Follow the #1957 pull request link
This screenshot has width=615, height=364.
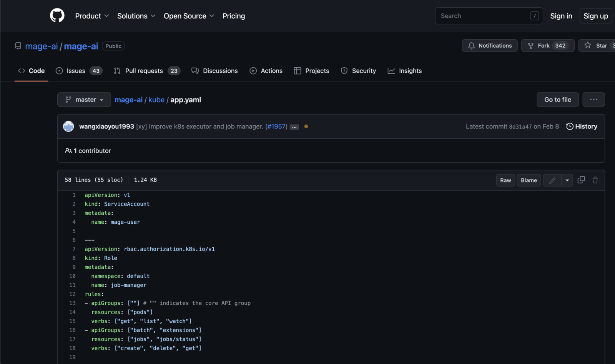click(276, 126)
